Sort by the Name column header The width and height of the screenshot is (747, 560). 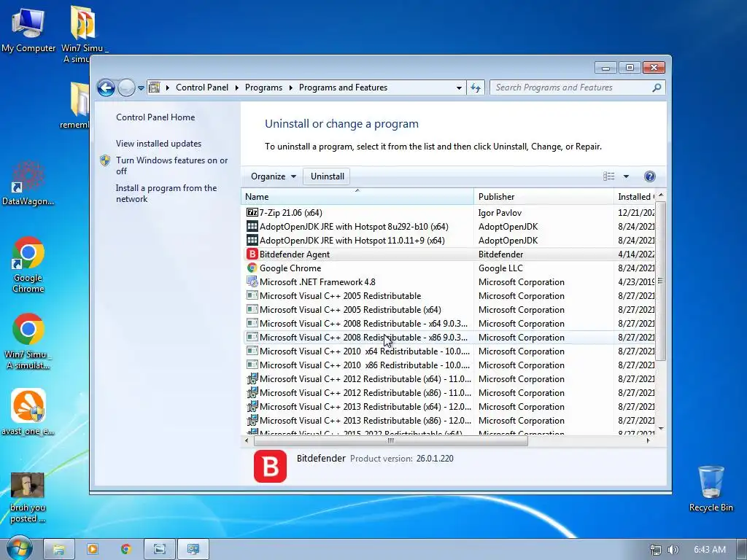coord(357,196)
